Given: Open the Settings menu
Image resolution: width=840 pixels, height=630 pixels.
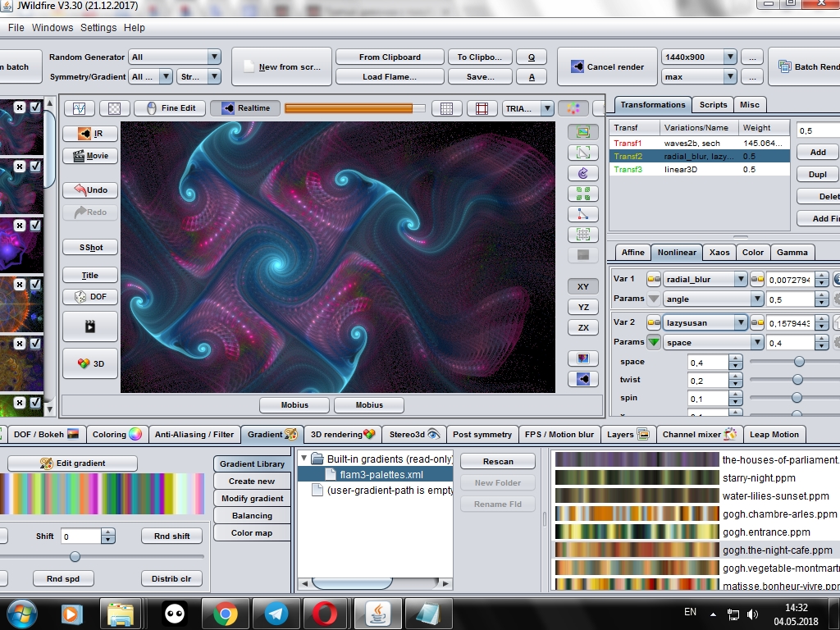Looking at the screenshot, I should (98, 27).
